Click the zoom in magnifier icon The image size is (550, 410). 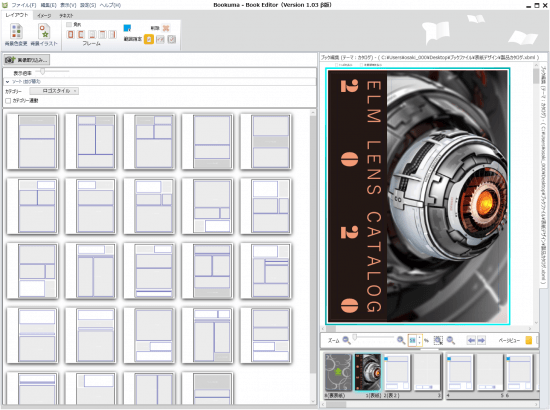point(401,340)
